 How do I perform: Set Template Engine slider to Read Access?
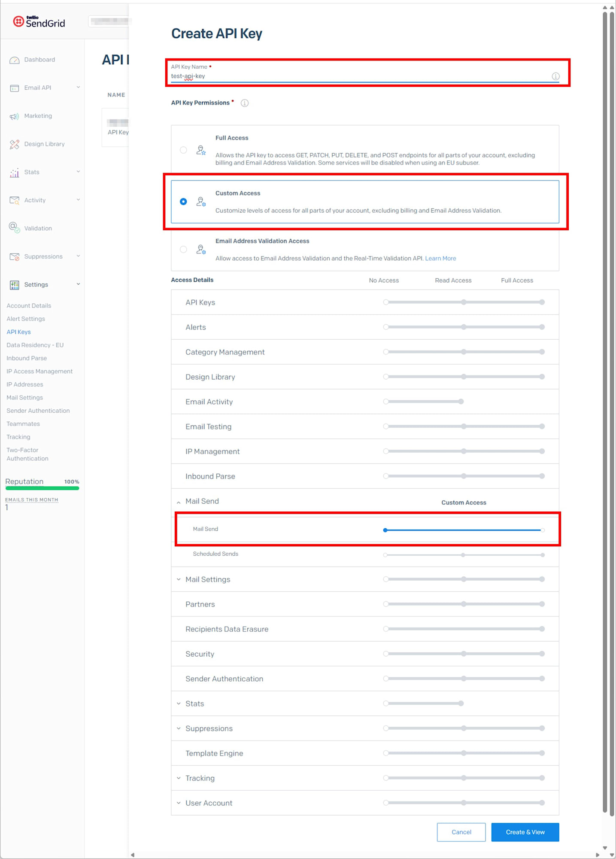(x=464, y=753)
